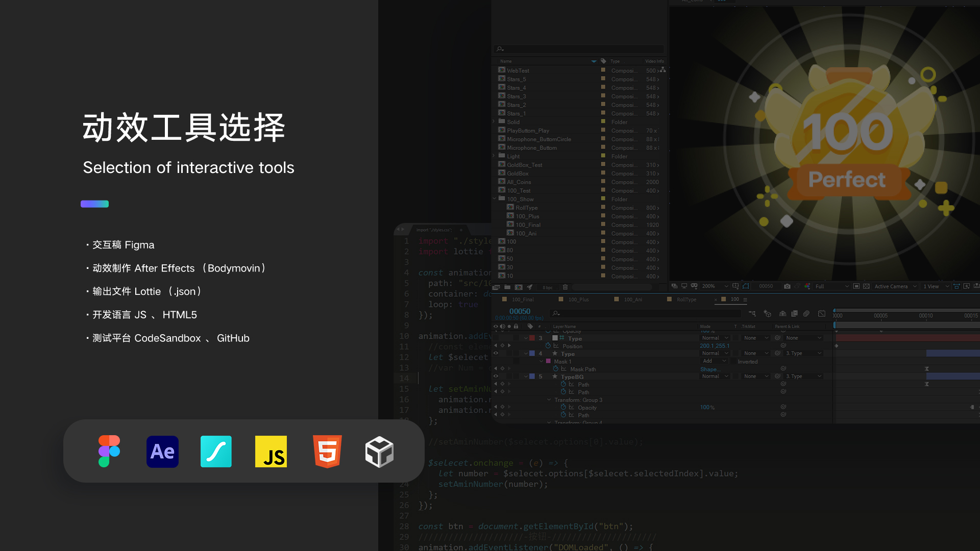Switch to the RollType timeline tab
This screenshot has width=980, height=551.
686,299
